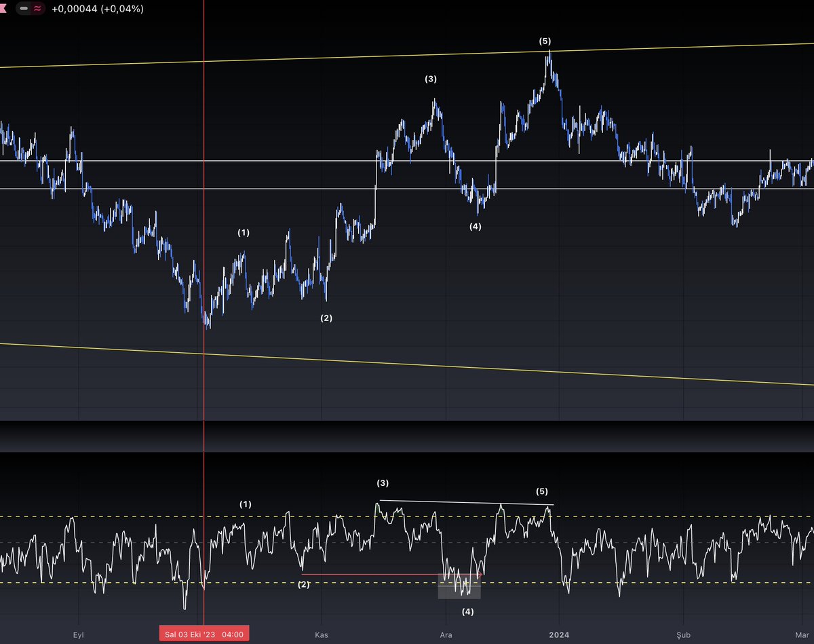814x644 pixels.
Task: Select the lower yellow channel trendline
Action: click(407, 364)
